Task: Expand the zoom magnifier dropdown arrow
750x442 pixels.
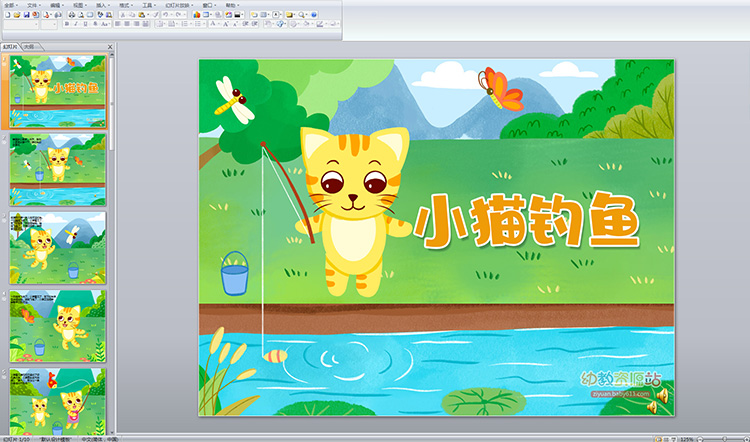Action: tap(307, 15)
